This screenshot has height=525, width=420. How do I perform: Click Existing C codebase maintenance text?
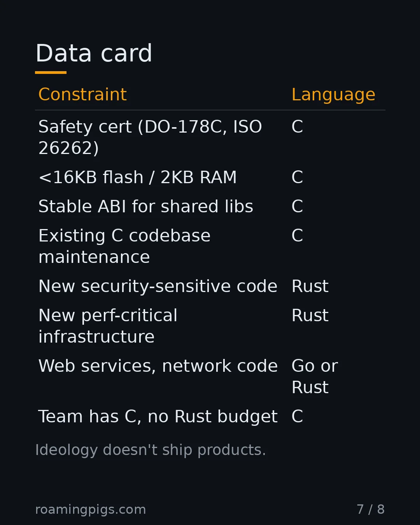pyautogui.click(x=124, y=246)
